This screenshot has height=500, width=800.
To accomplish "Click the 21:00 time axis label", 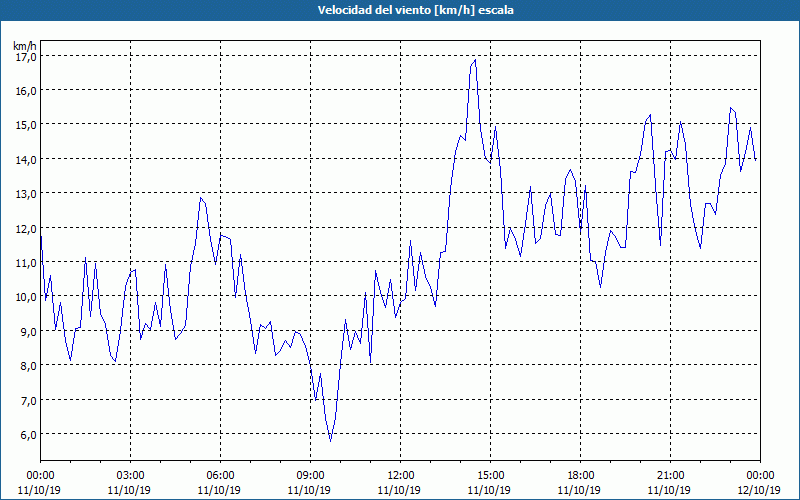I will 670,476.
